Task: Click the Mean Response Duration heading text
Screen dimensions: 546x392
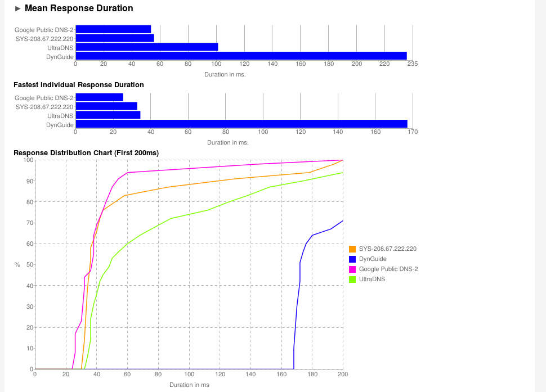Action: click(x=79, y=8)
